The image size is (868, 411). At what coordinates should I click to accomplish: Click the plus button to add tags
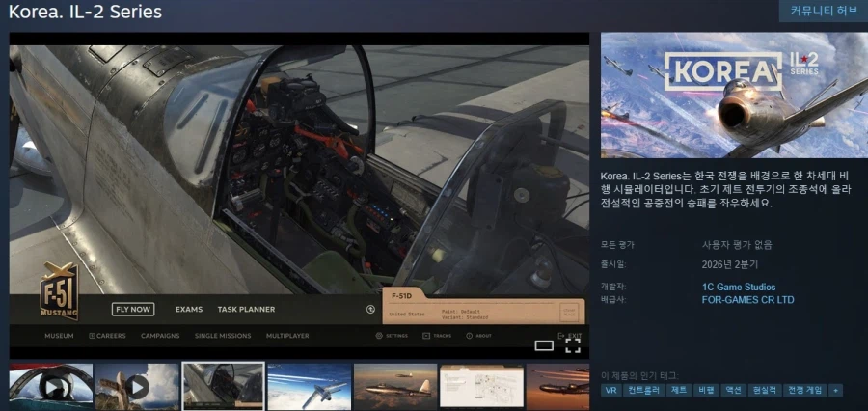835,391
